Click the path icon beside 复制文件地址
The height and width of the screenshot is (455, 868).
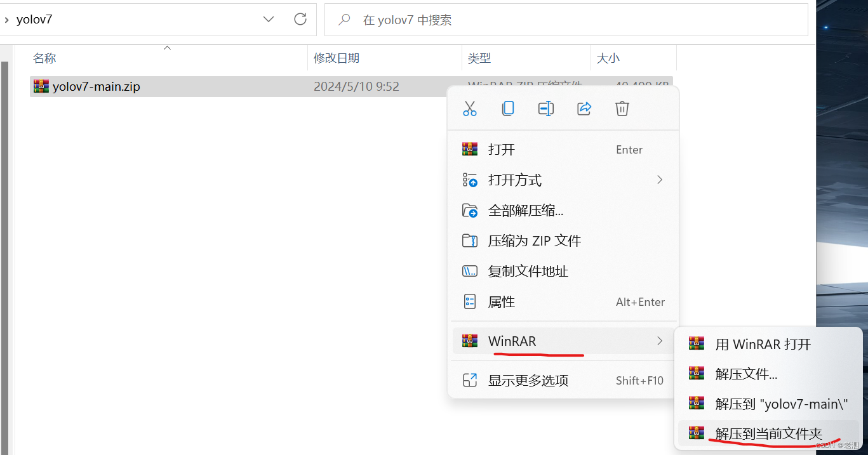point(470,272)
